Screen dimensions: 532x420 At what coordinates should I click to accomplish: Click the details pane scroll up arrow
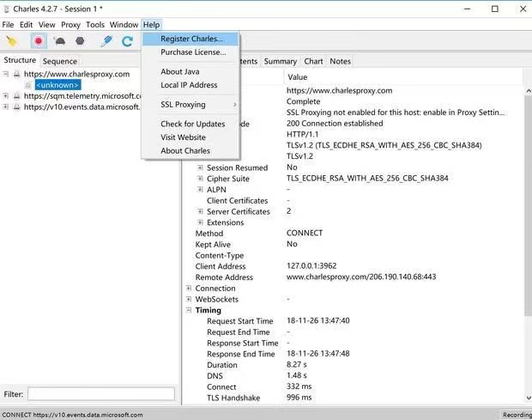pyautogui.click(x=529, y=91)
